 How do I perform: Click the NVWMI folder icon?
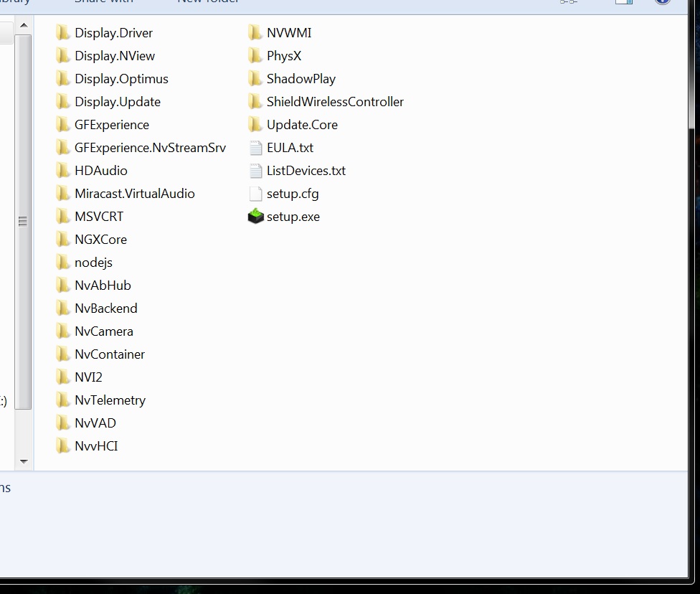click(x=255, y=32)
